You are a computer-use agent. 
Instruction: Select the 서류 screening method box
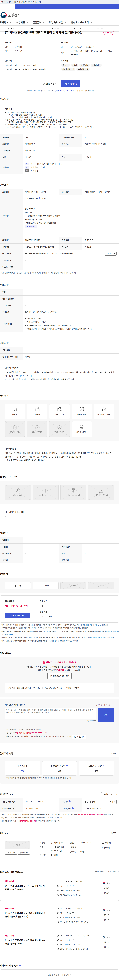pos(18,586)
